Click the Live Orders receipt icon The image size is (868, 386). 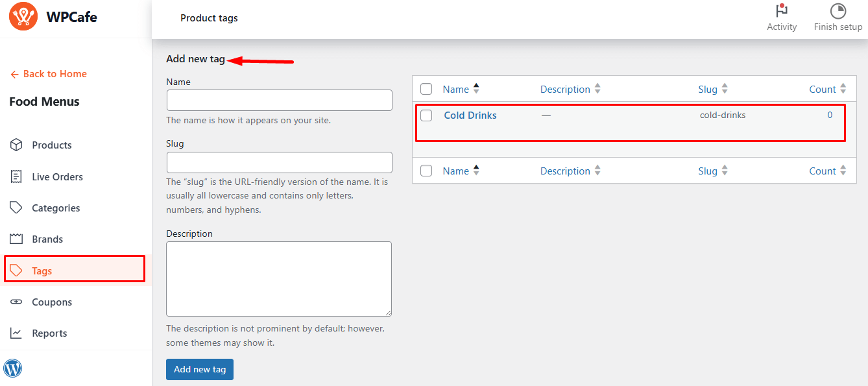(16, 176)
